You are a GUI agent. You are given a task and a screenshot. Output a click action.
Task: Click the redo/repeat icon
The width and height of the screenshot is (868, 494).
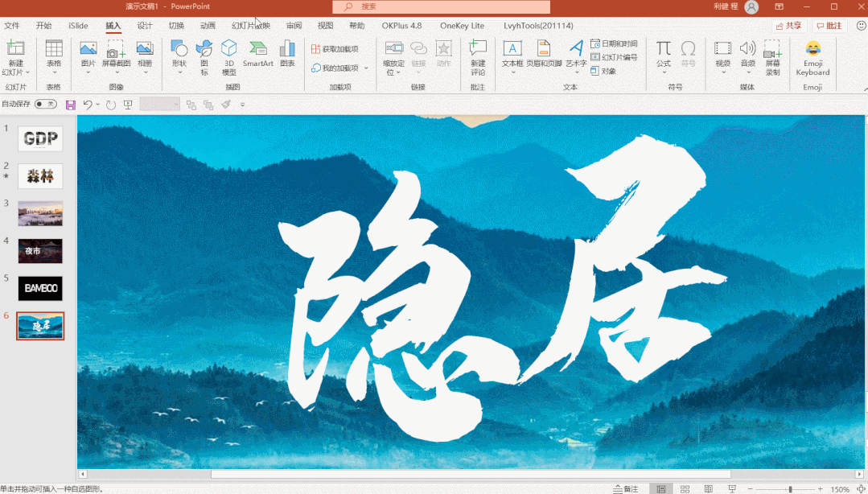111,105
